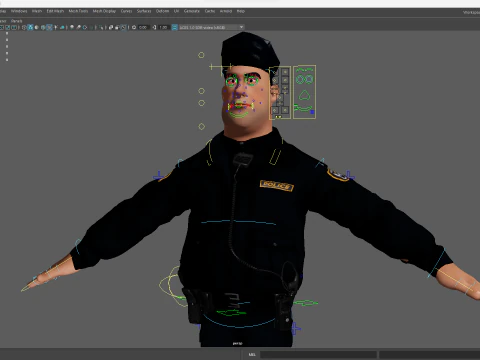The width and height of the screenshot is (480, 360).
Task: Toggle textured display icon
Action: click(49, 27)
